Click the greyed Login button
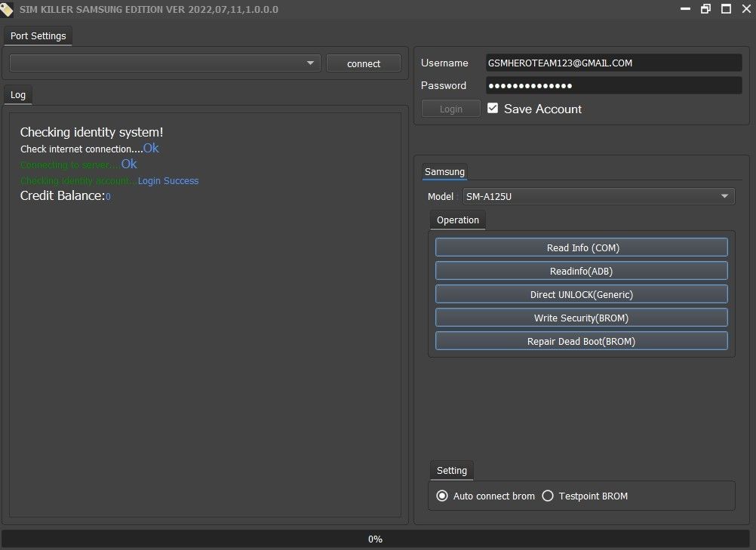 (450, 109)
